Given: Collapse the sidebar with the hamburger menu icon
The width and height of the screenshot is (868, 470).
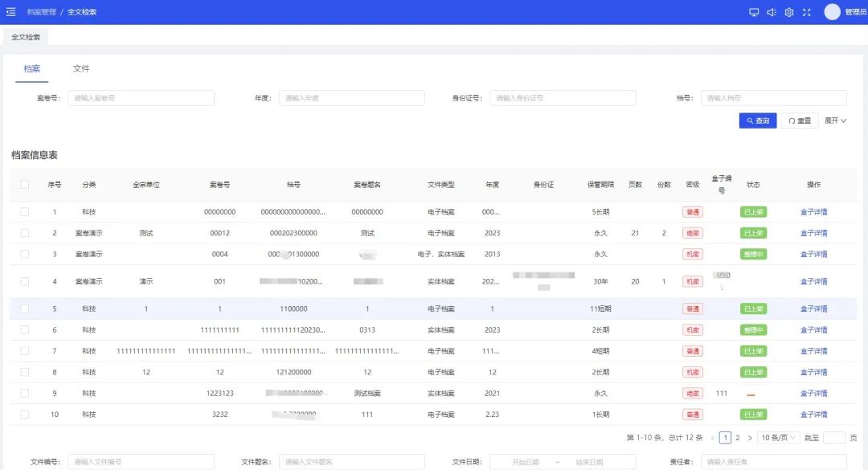Looking at the screenshot, I should click(x=10, y=11).
